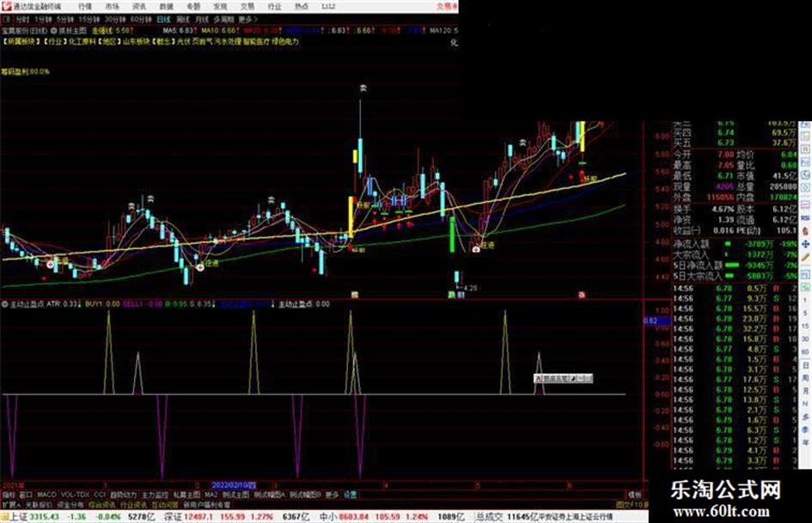Screen dimensions: 812x523
Task: Click the 图文F10 button
Action: [632, 504]
